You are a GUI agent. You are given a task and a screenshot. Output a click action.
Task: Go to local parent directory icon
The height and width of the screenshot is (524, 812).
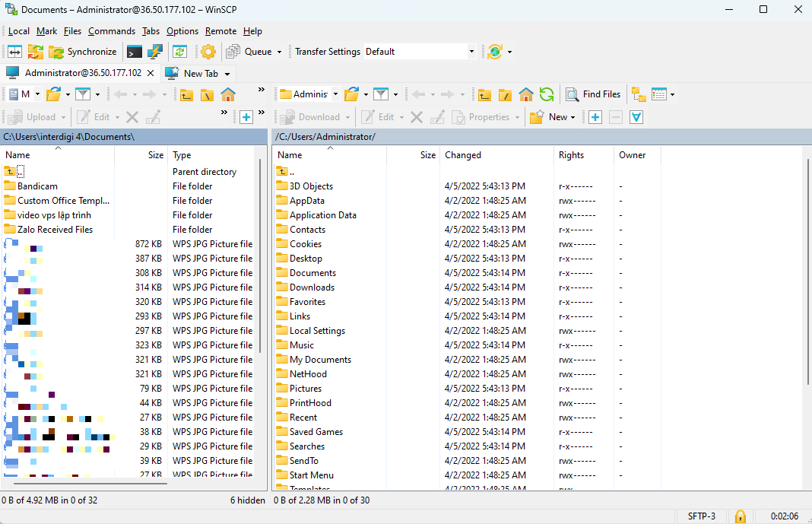tap(186, 95)
